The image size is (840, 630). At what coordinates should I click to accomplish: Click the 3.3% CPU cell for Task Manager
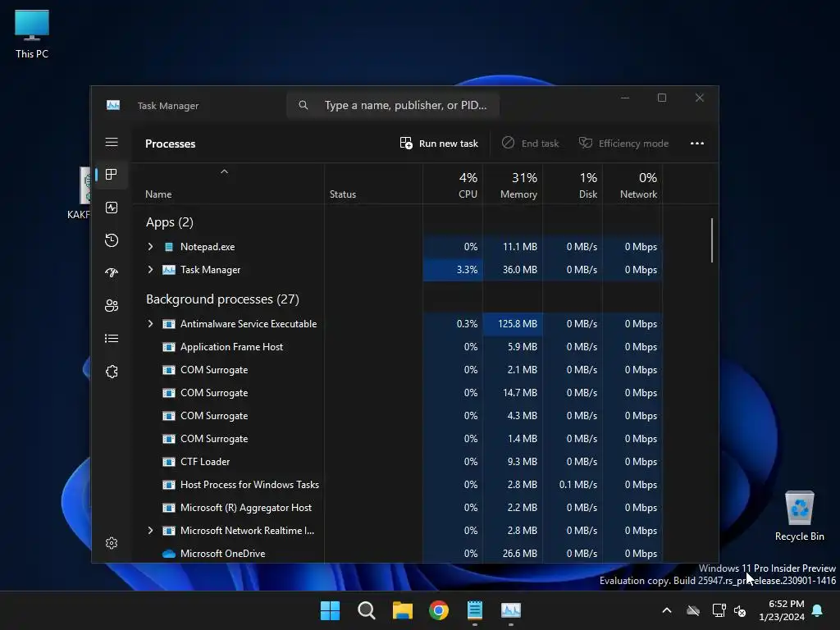pyautogui.click(x=453, y=270)
